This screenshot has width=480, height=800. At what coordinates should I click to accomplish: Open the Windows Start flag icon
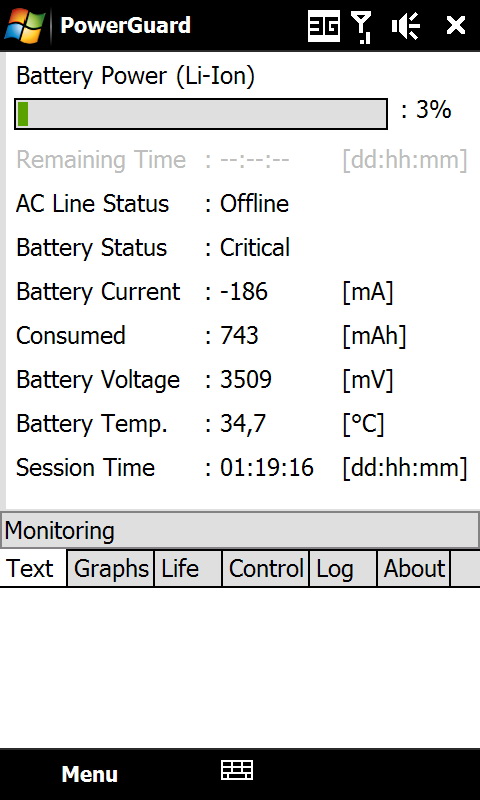[24, 25]
